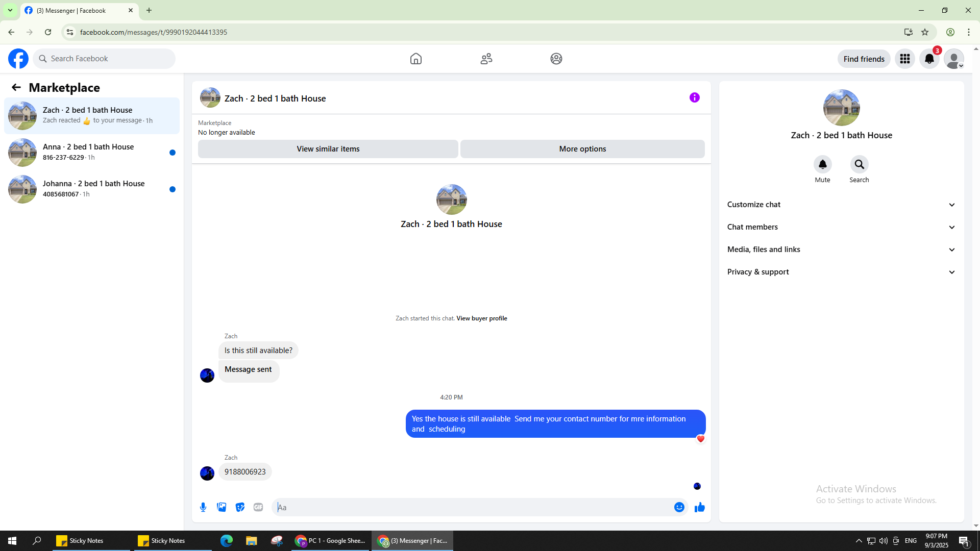Select the Messenger | Facebook browser tab
Screen dimensions: 980x551
click(x=79, y=11)
